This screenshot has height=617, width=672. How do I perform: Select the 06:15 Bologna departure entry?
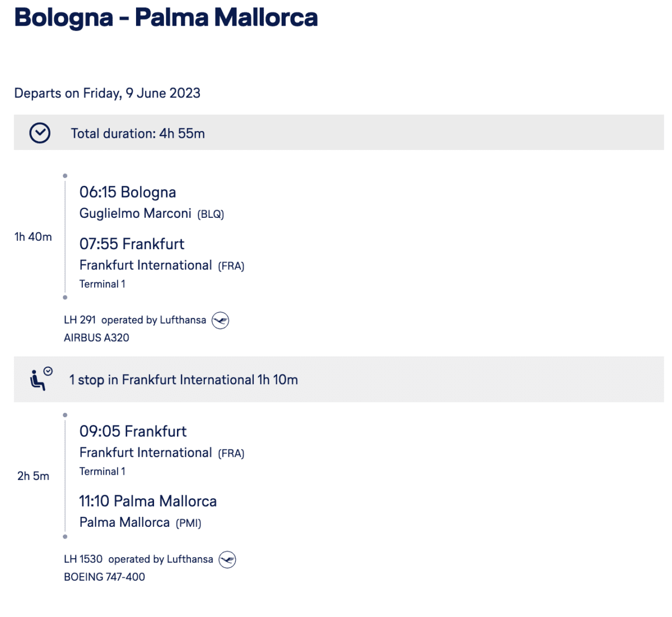128,192
